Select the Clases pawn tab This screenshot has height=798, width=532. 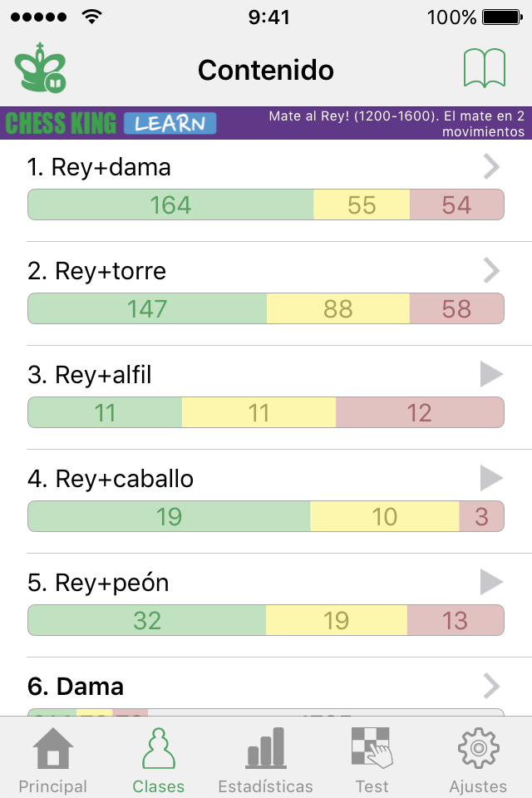(x=159, y=761)
